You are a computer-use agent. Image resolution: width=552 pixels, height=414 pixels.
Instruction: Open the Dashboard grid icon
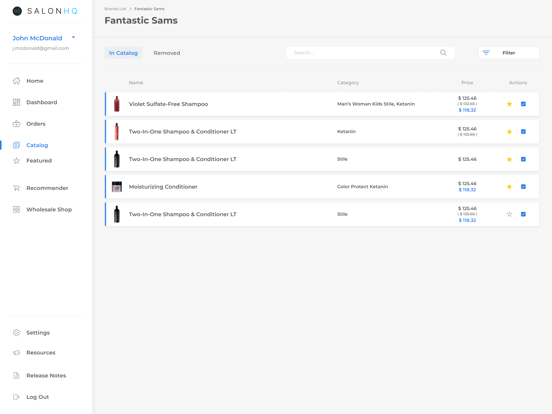click(16, 102)
